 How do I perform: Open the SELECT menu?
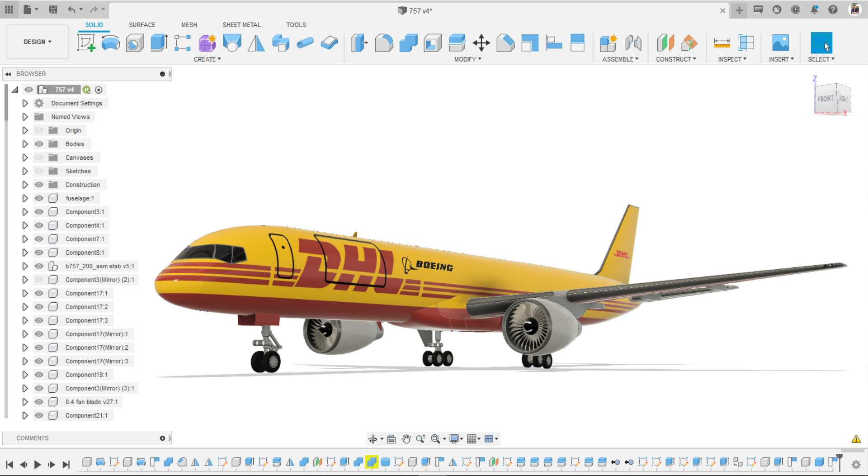[821, 59]
